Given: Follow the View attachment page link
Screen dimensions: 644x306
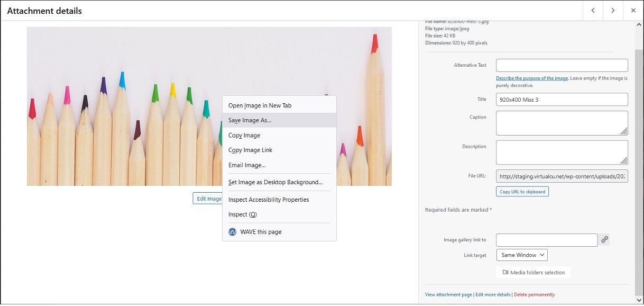Looking at the screenshot, I should [x=448, y=295].
